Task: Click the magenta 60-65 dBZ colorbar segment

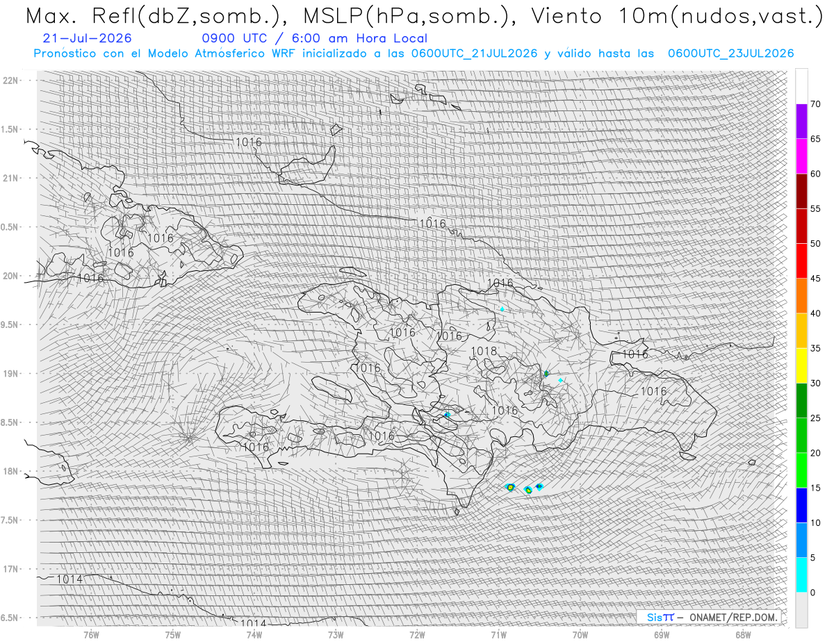Action: click(x=801, y=156)
